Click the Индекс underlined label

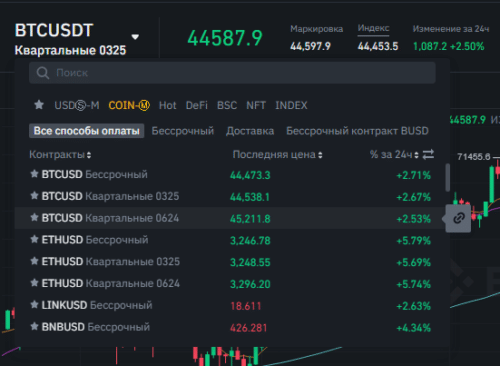click(373, 28)
